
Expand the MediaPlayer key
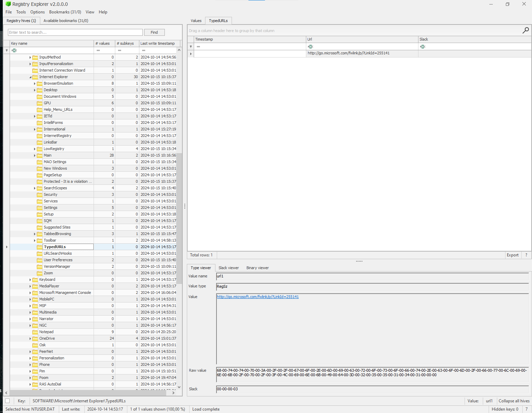[30, 286]
